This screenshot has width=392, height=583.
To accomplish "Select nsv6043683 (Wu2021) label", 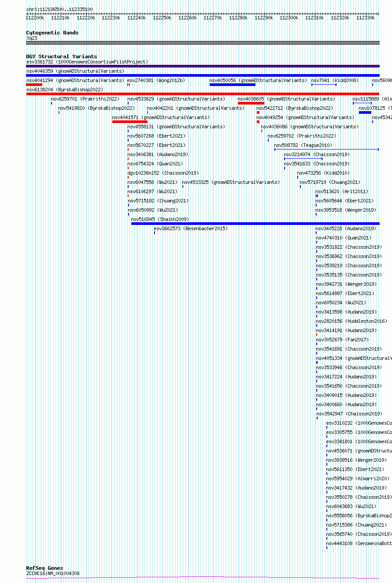I will (x=351, y=507).
